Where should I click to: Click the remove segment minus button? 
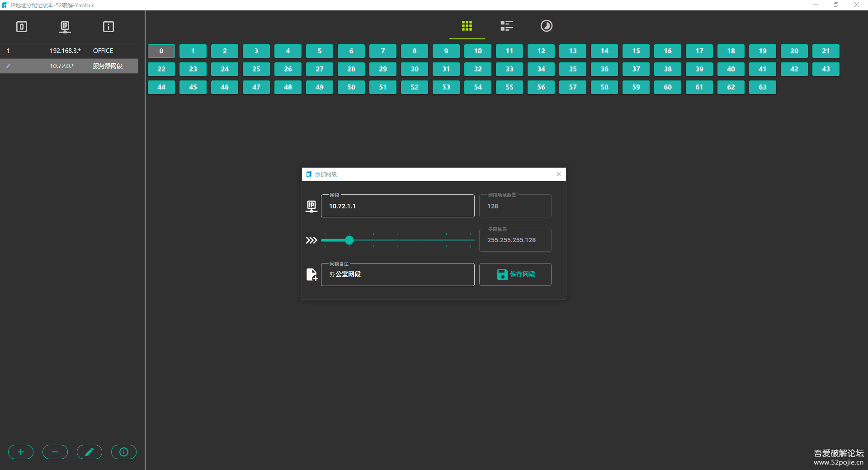(55, 452)
